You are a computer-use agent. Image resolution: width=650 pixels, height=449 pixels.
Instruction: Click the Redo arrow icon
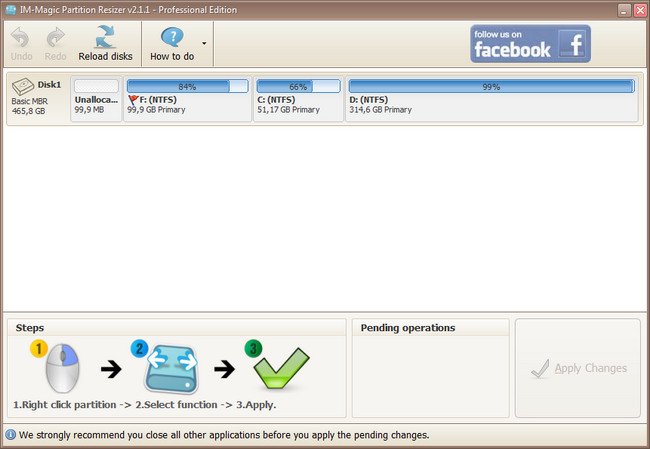(x=56, y=38)
